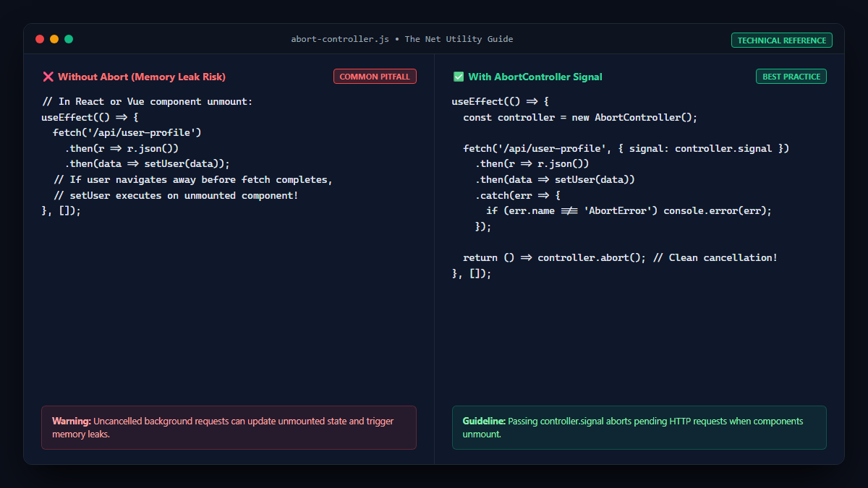Click the red close window dot

click(x=40, y=39)
